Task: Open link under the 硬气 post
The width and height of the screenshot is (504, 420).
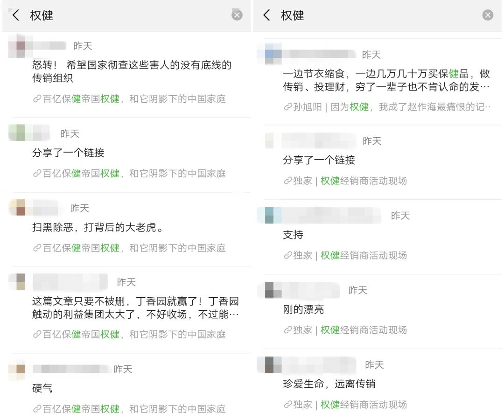Action: coord(129,409)
